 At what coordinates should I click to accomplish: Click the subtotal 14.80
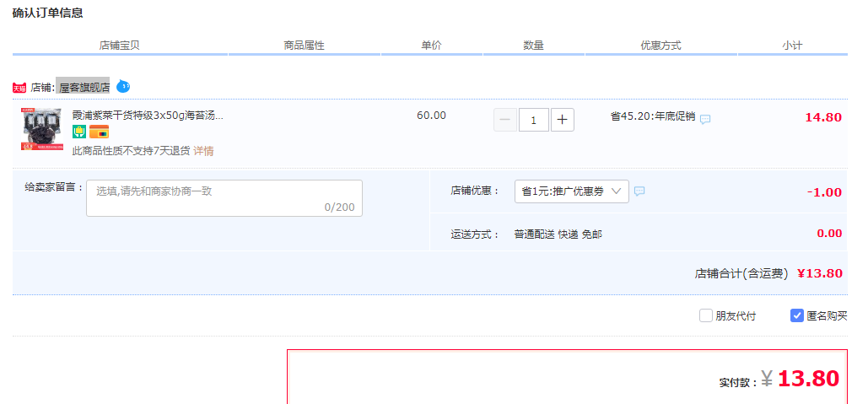(x=823, y=117)
